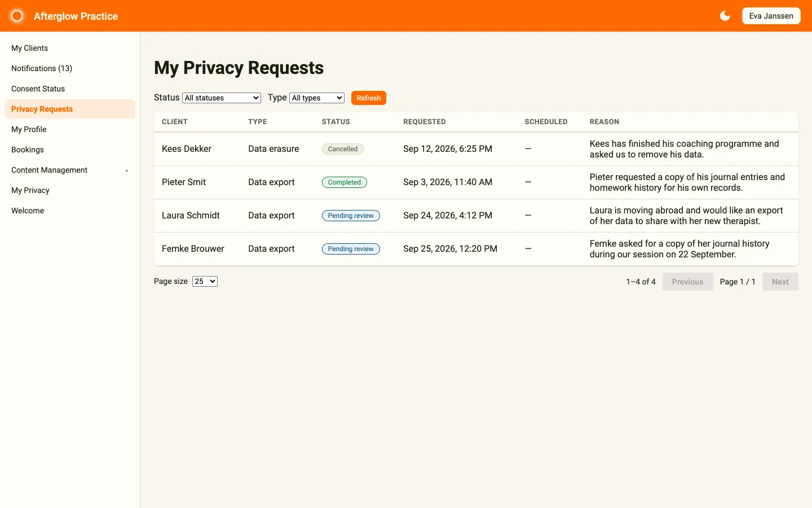Click the Pieter Smit client name
The image size is (812, 508).
click(184, 182)
